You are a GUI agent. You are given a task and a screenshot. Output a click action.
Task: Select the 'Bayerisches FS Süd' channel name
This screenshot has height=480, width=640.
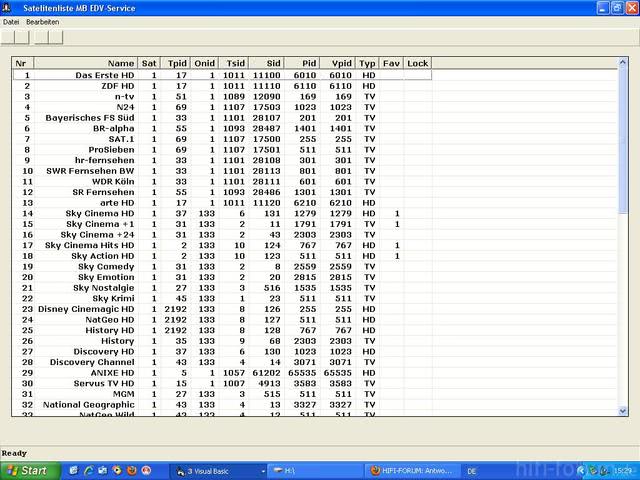[90, 118]
